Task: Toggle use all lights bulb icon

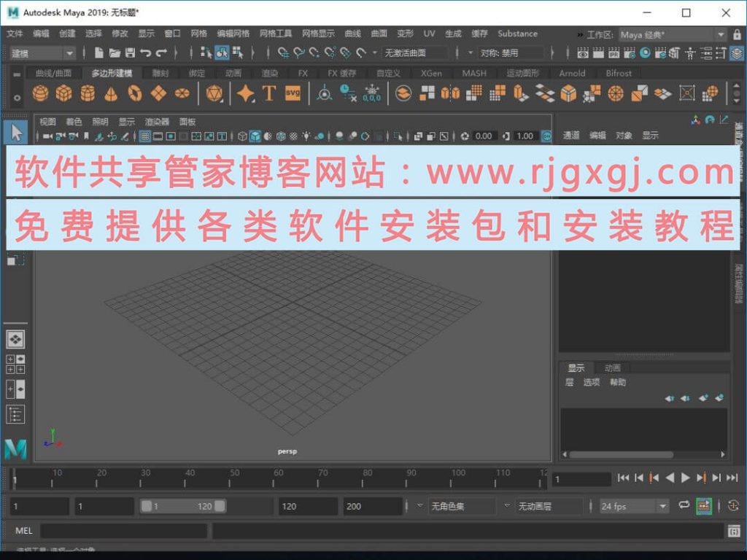Action: [306, 136]
